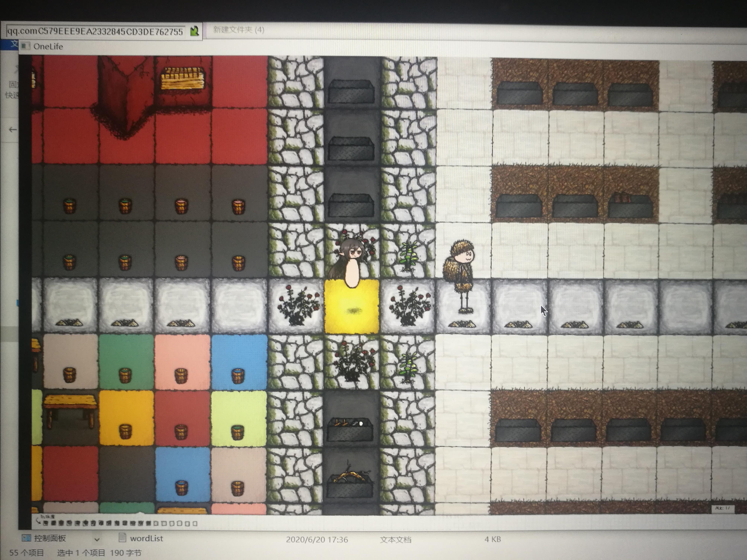Click the age label in the game's bottom-right corner
The width and height of the screenshot is (747, 560).
coord(723,508)
